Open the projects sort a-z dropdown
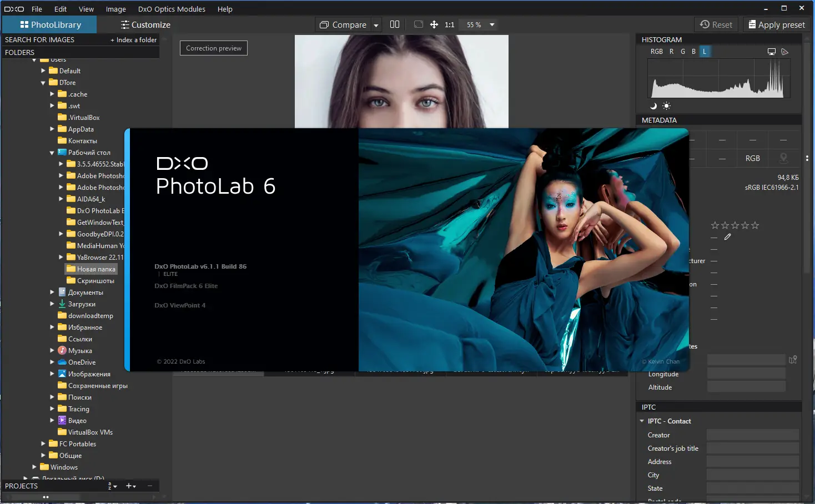Viewport: 815px width, 504px height. (112, 486)
